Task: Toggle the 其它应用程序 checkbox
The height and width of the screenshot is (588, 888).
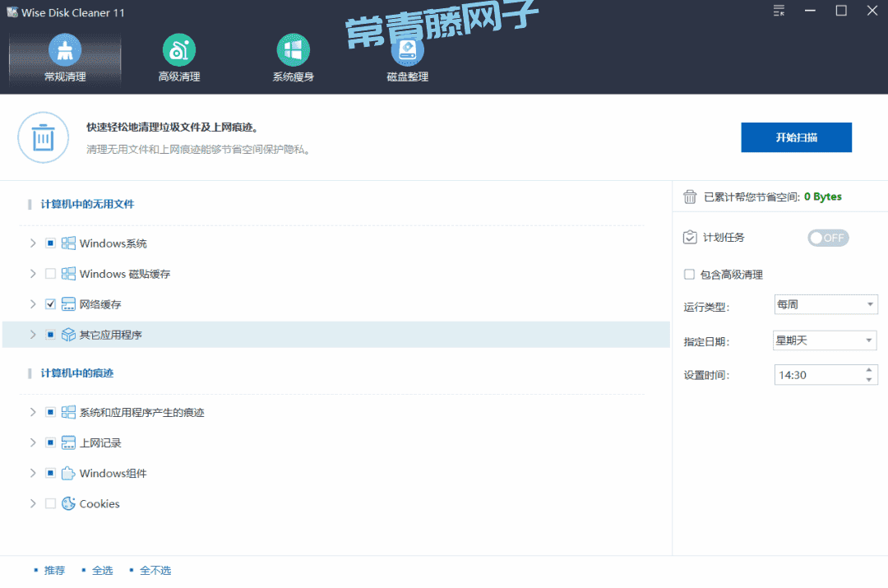Action: pos(50,335)
